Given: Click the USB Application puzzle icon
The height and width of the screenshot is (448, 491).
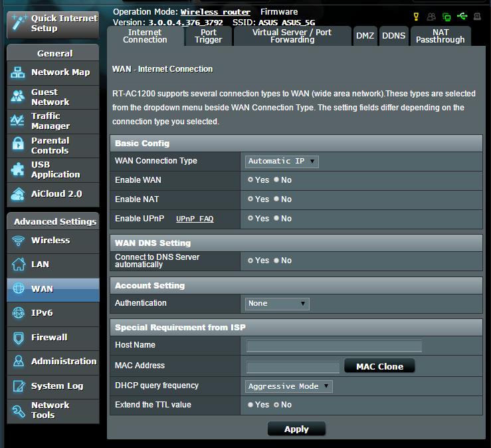Looking at the screenshot, I should tap(17, 169).
